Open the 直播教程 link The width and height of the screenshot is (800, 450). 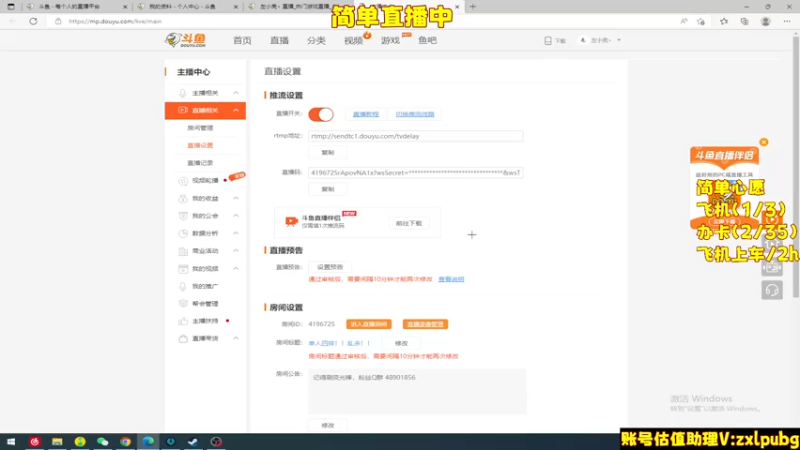[366, 114]
